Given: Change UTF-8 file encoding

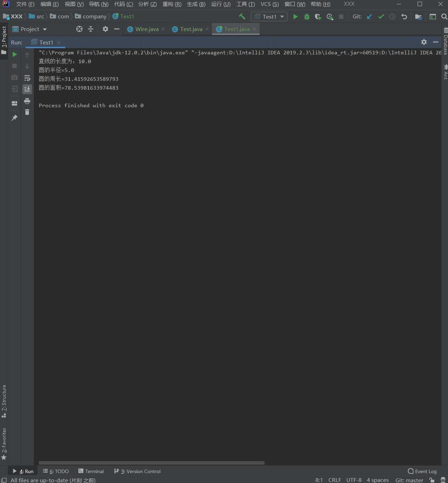Looking at the screenshot, I should coord(354,480).
